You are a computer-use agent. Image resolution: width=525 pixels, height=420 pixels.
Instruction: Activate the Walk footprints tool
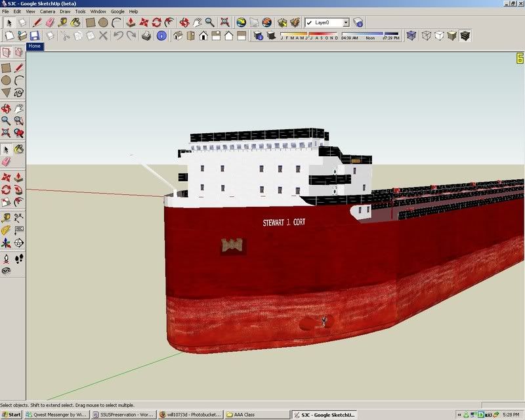[19, 258]
